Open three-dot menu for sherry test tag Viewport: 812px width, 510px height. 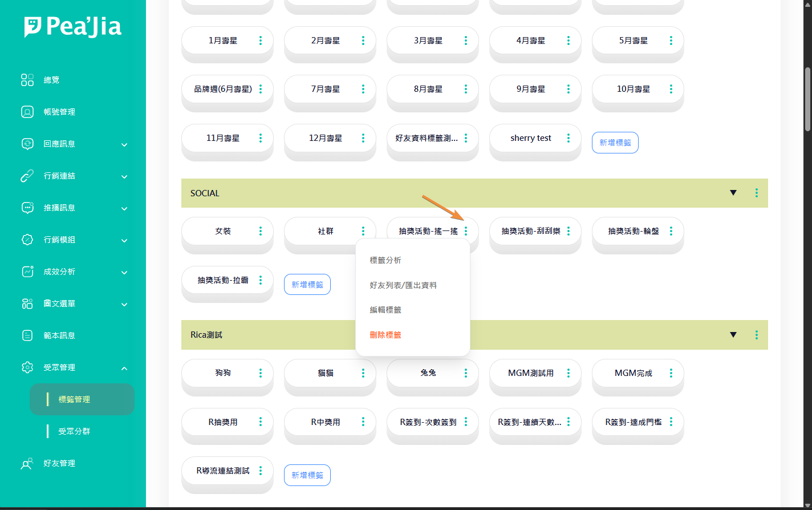(x=569, y=138)
